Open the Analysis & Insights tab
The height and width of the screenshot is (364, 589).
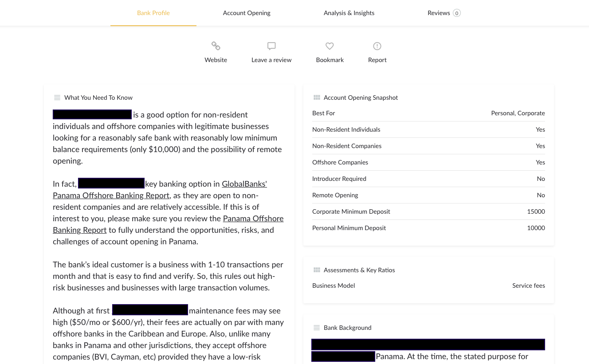349,13
